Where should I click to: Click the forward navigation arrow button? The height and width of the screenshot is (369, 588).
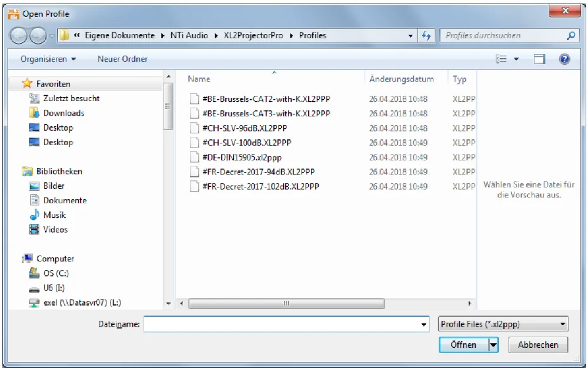pyautogui.click(x=38, y=36)
